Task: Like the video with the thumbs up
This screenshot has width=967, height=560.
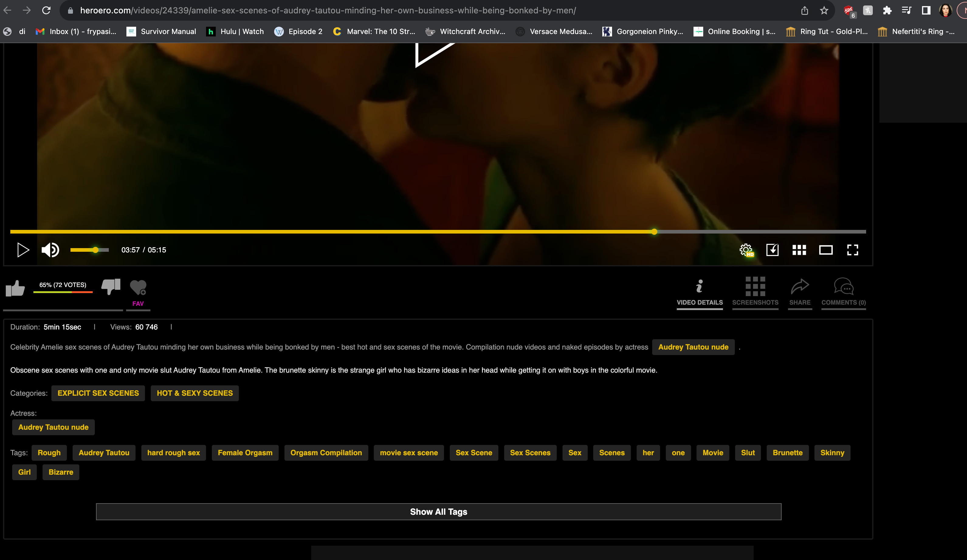Action: 15,288
